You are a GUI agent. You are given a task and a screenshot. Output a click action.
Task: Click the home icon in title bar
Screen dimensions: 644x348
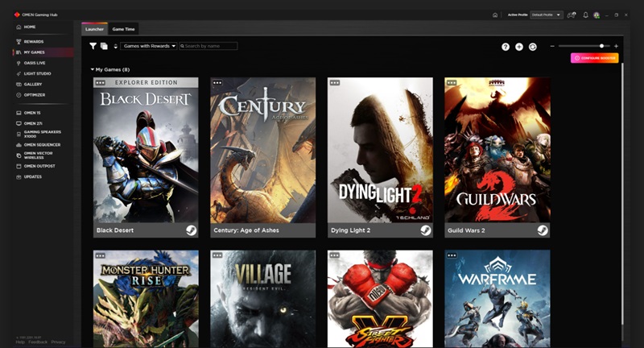click(x=495, y=14)
